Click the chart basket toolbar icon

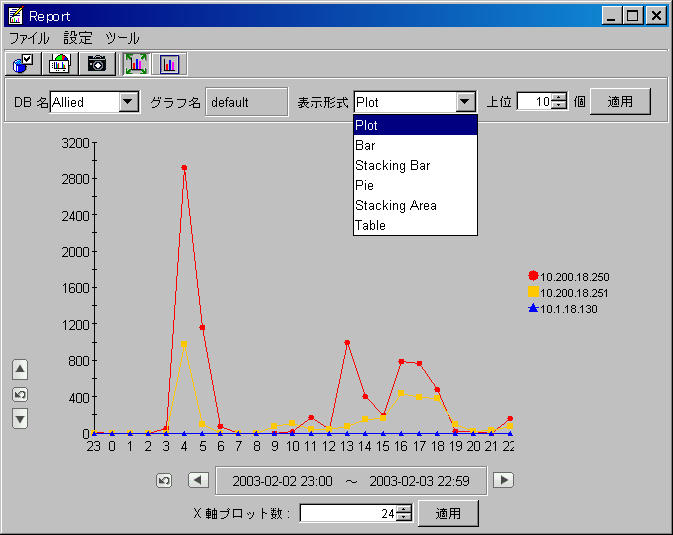click(x=60, y=64)
